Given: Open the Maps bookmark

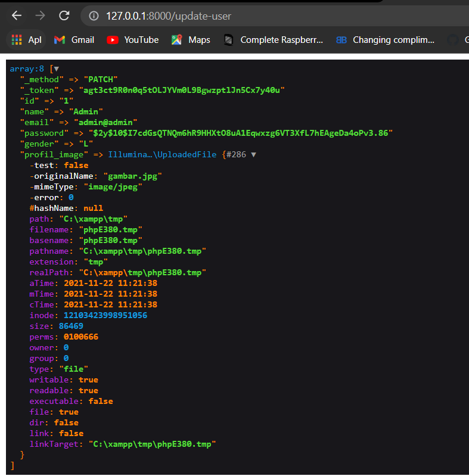Looking at the screenshot, I should [x=191, y=40].
